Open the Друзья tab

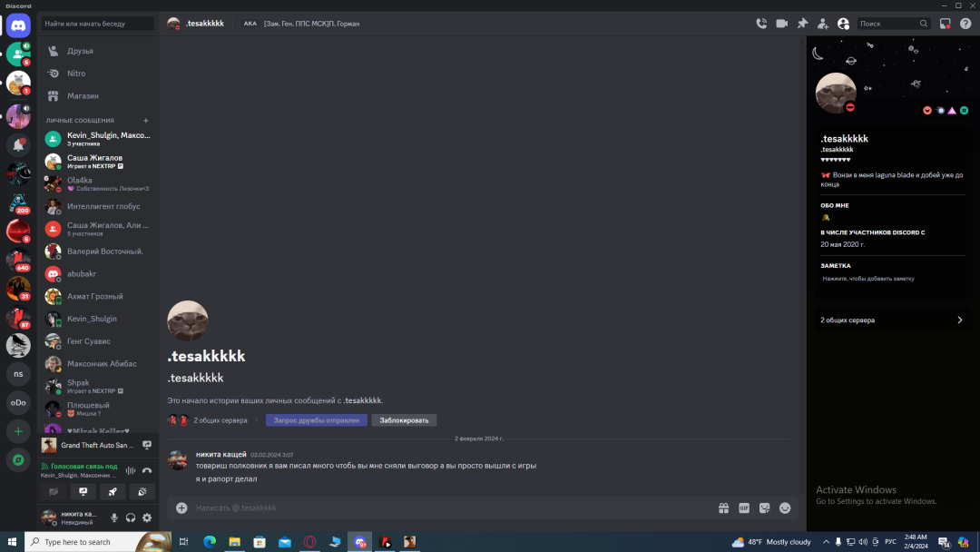click(x=80, y=51)
